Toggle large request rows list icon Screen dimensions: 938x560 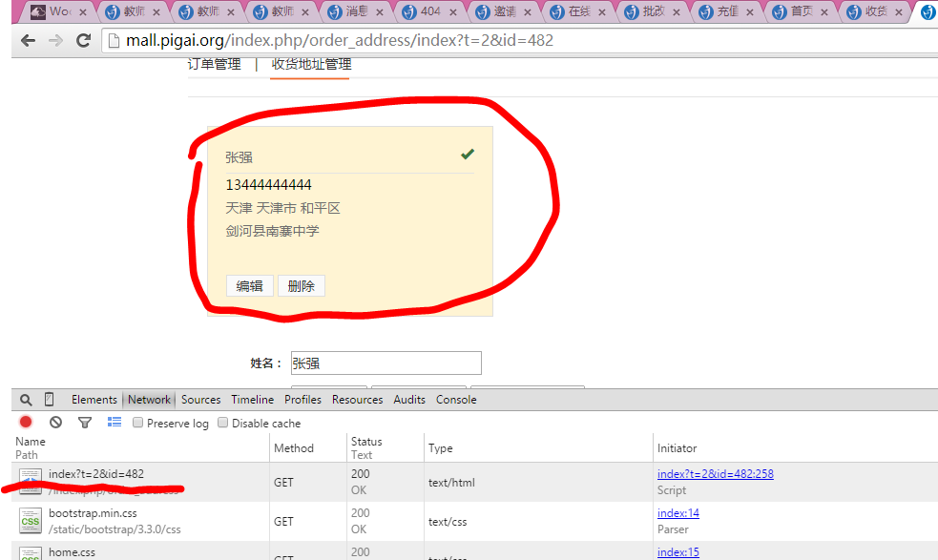coord(115,423)
